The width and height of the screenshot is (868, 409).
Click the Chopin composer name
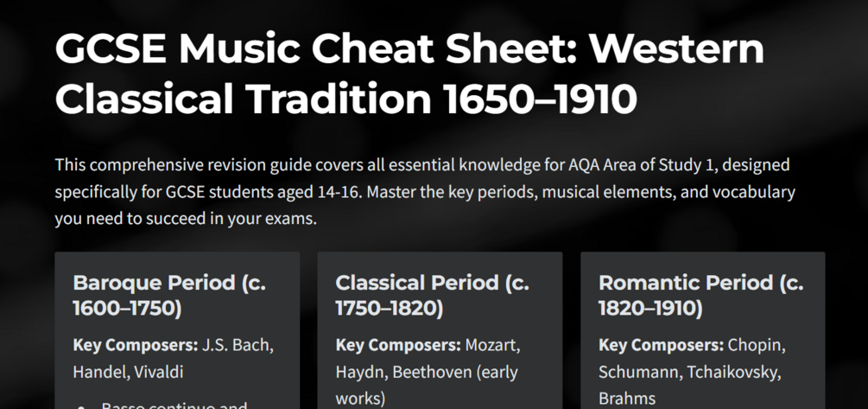[757, 345]
